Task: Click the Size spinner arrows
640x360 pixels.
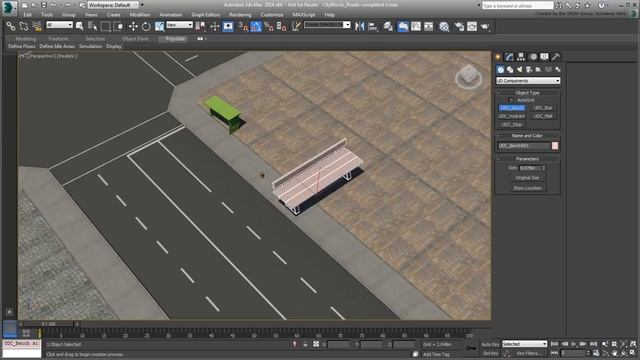Action: point(544,168)
